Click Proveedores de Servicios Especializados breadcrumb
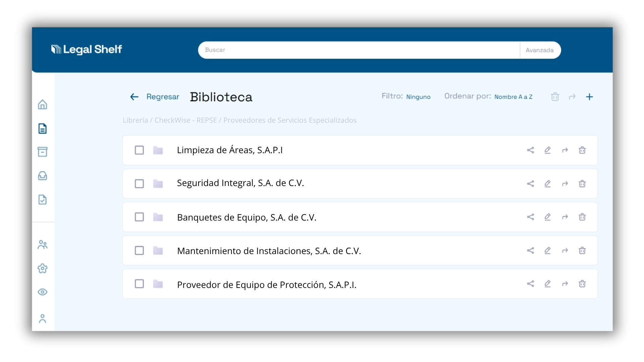 [290, 120]
